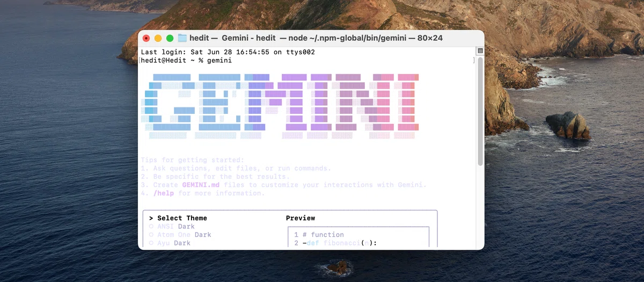Click the "Preview" heading
Viewport: 644px width, 282px height.
click(x=301, y=218)
